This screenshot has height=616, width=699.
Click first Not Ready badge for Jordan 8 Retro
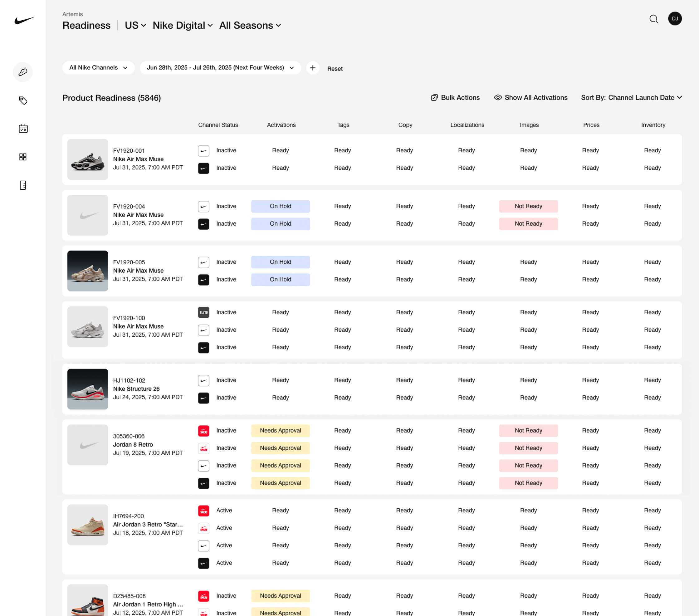[528, 431]
